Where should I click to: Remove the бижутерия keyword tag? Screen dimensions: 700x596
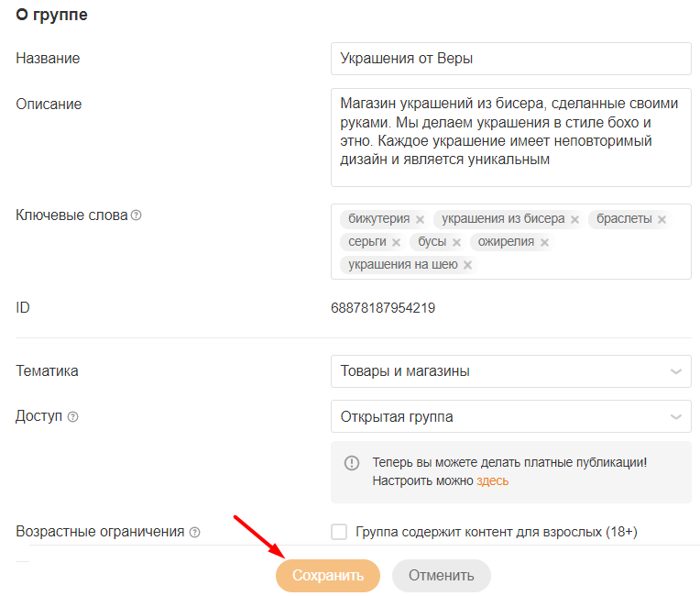420,220
